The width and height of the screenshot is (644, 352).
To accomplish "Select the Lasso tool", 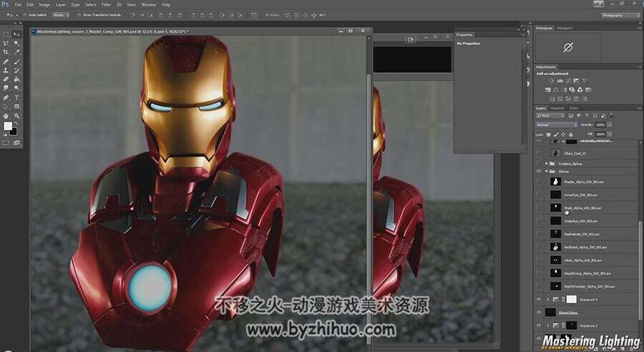I will coord(6,43).
